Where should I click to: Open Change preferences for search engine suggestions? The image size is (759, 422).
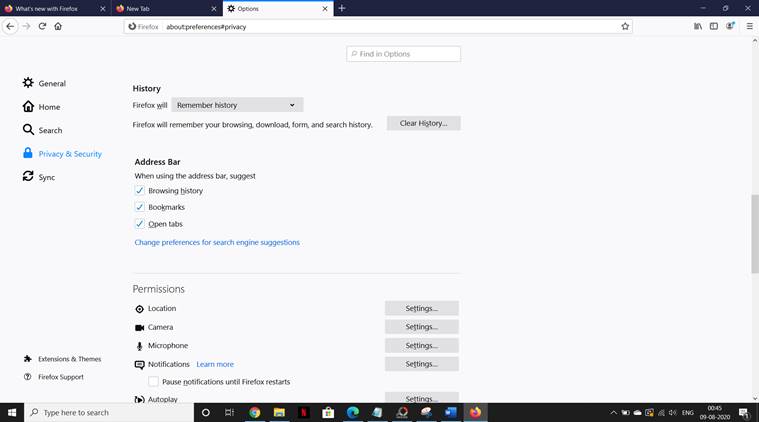click(x=217, y=242)
